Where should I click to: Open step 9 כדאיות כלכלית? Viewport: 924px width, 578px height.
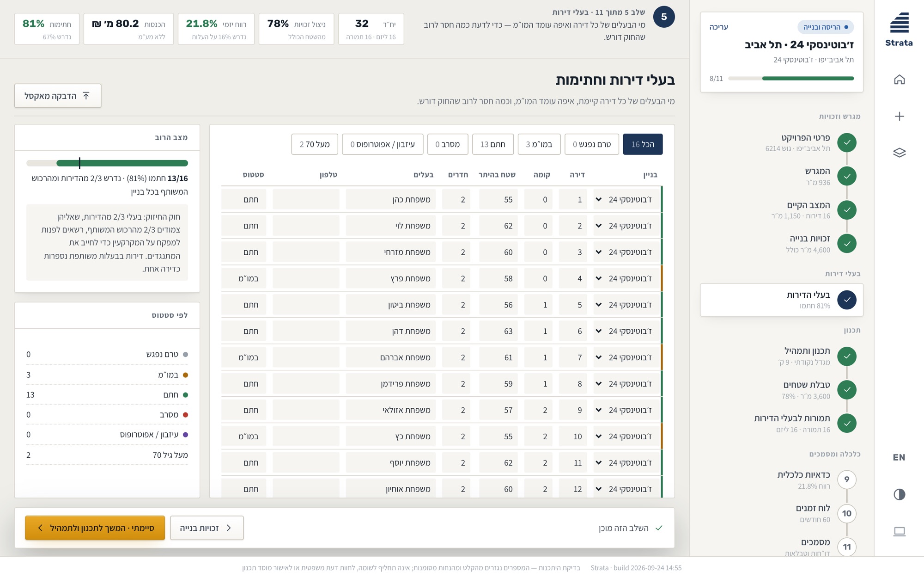click(782, 480)
